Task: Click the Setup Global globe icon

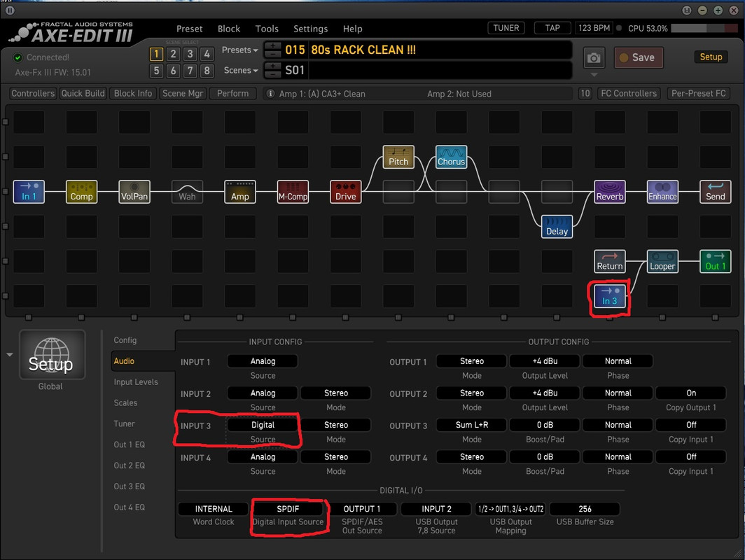Action: (53, 355)
